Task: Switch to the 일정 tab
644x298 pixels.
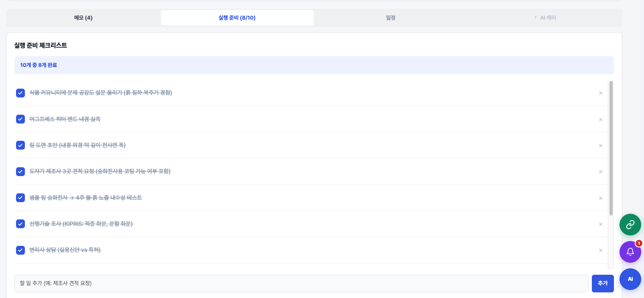Action: 391,18
